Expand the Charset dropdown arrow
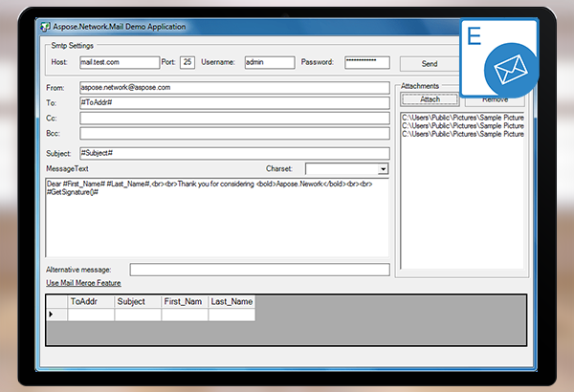The image size is (574, 392). tap(383, 169)
